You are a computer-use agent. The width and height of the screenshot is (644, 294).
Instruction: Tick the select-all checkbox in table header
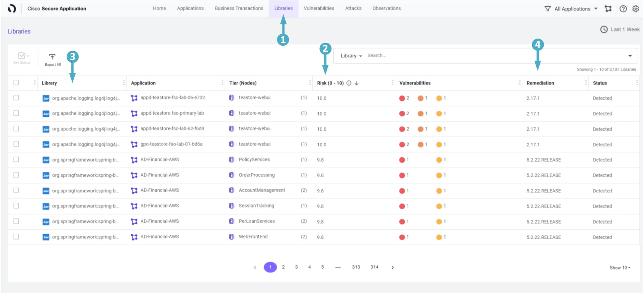16,83
